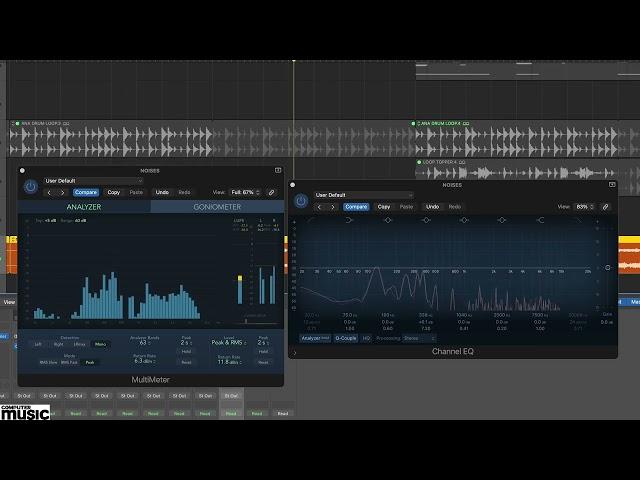Select Left detection in MultiMeter
This screenshot has height=480, width=640.
(x=38, y=344)
